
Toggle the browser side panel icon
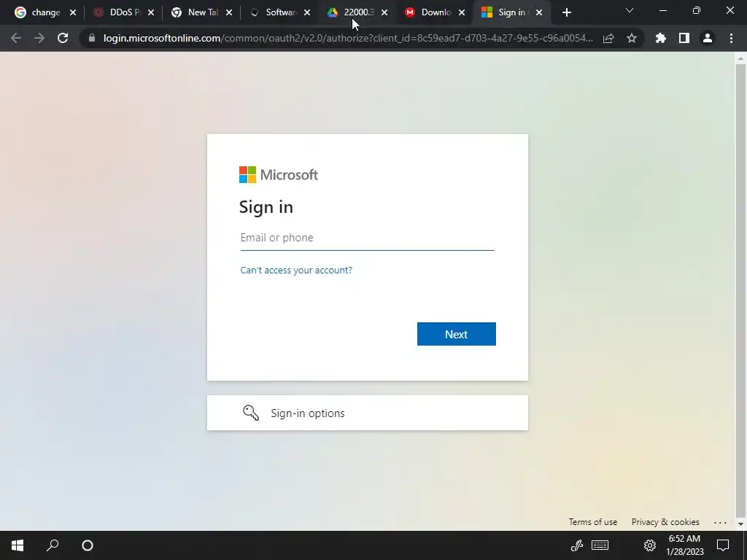[x=684, y=38]
